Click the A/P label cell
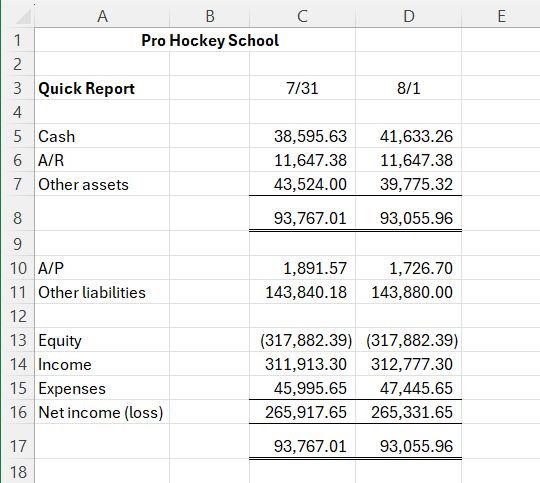The image size is (540, 483). (102, 268)
